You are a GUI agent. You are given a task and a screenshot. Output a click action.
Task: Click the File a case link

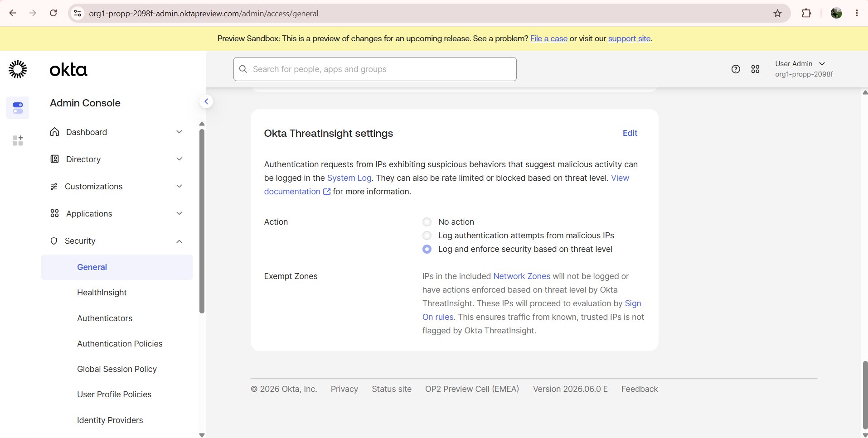point(549,39)
